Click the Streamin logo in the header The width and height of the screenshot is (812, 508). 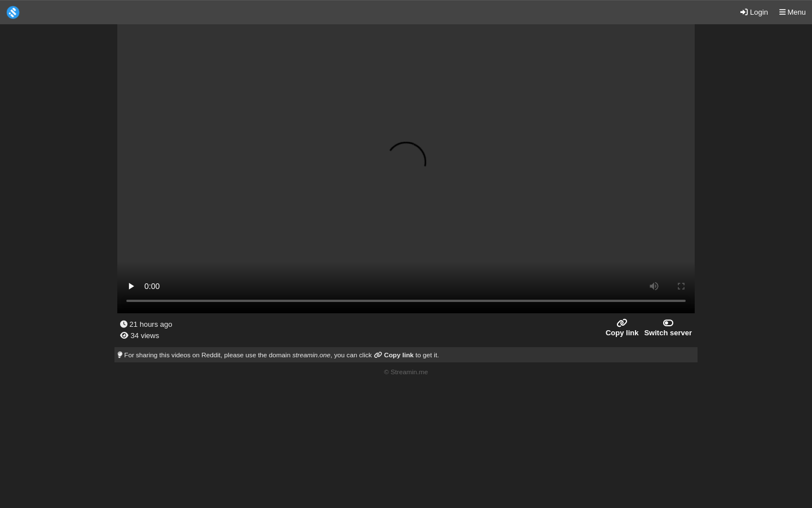[x=13, y=12]
